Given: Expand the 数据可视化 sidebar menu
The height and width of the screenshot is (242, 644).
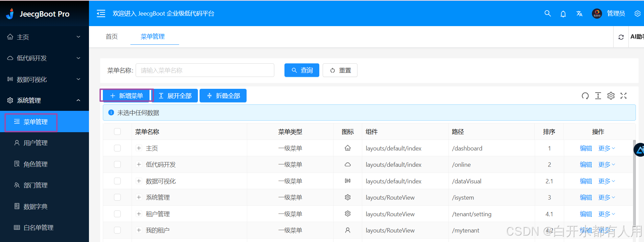Looking at the screenshot, I should coord(44,79).
